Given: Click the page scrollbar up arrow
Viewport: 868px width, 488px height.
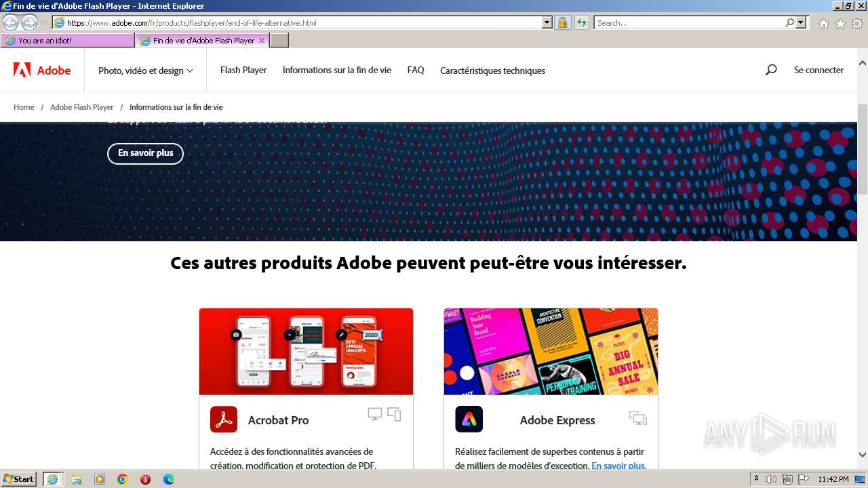Looking at the screenshot, I should 863,64.
